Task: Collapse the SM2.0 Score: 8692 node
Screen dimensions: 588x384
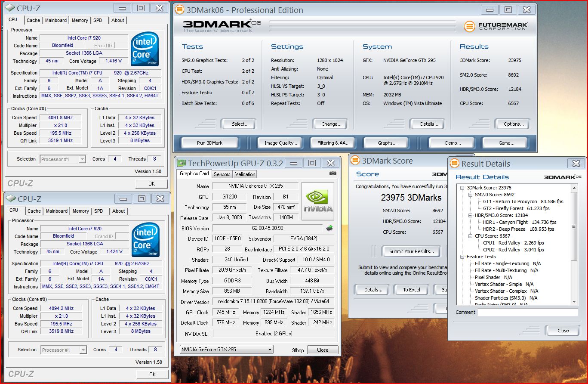Action: click(470, 195)
